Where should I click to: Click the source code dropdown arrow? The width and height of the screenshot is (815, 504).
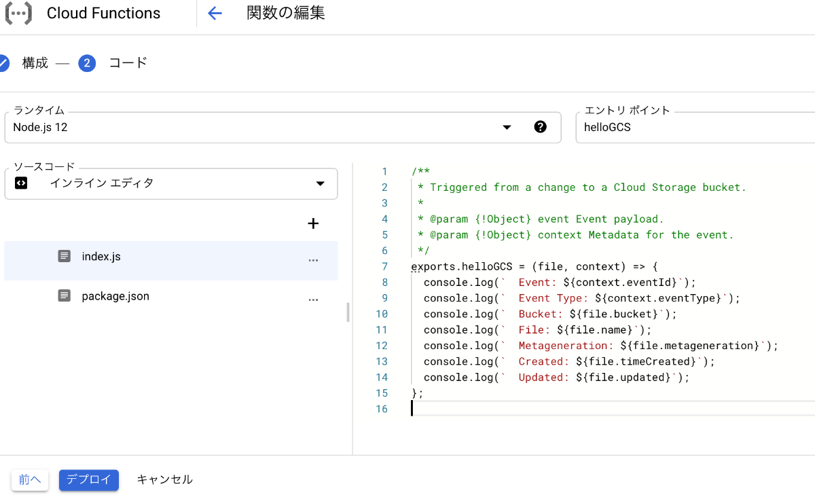[321, 183]
